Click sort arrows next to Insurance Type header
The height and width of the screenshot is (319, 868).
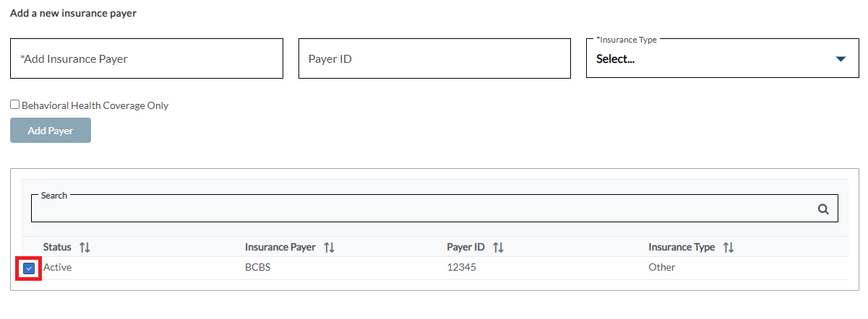click(729, 248)
